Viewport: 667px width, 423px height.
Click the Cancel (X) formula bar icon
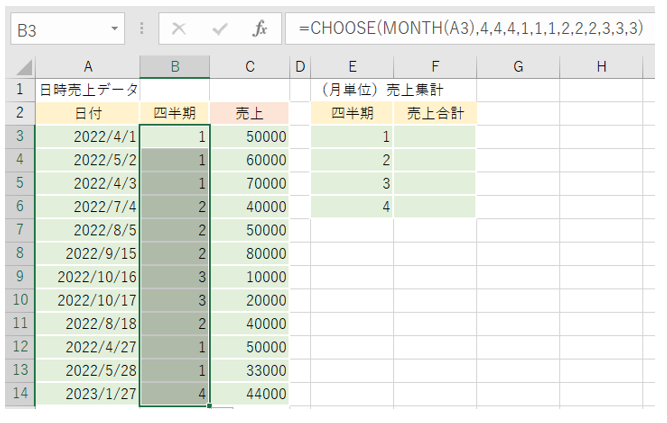[x=180, y=28]
